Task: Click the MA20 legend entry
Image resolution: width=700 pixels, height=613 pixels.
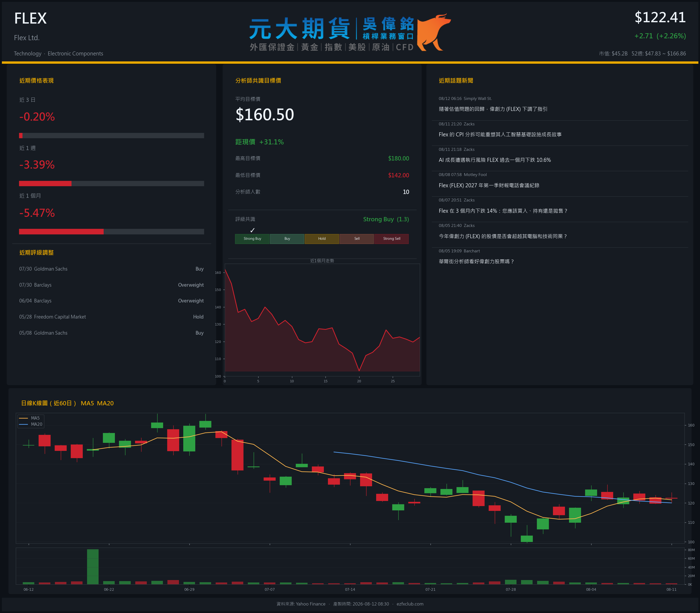Action: click(31, 424)
